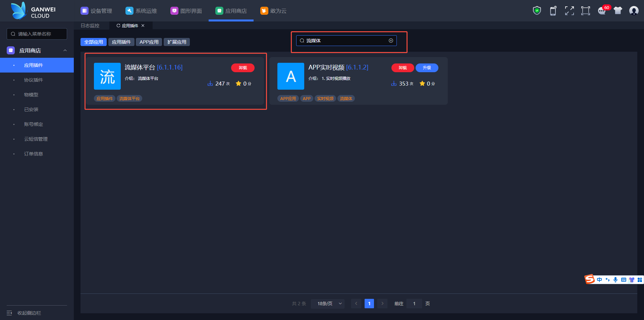Viewport: 644px width, 320px height.
Task: Open theme skin with the shirt icon
Action: (618, 11)
